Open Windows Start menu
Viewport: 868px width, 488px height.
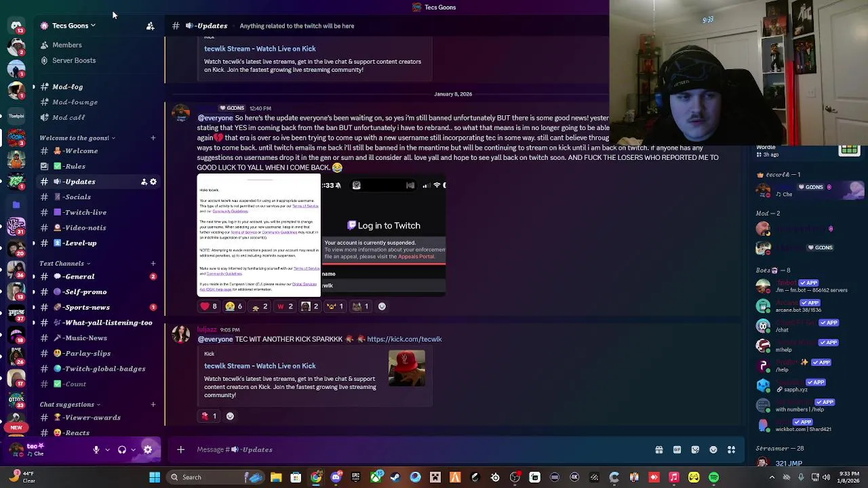(155, 477)
